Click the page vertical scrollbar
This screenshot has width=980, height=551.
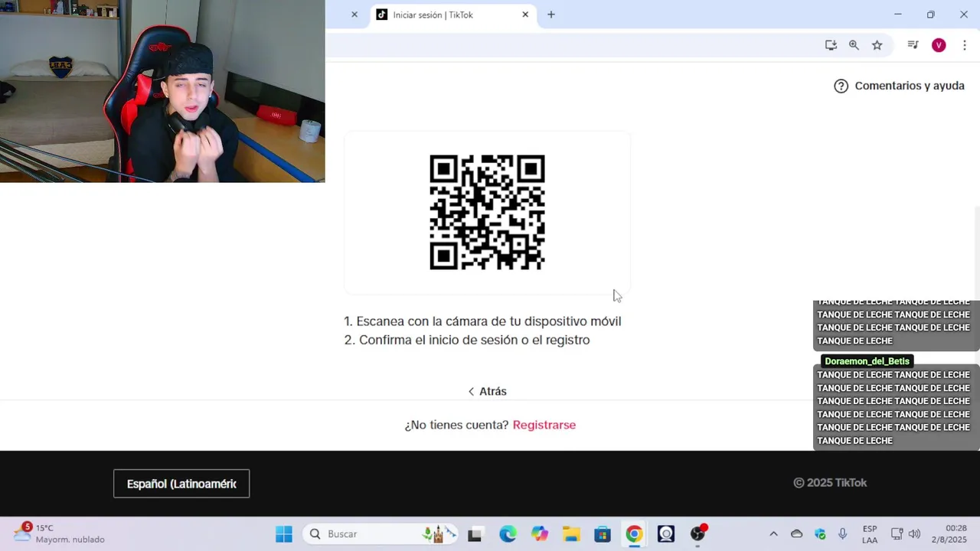(976, 253)
